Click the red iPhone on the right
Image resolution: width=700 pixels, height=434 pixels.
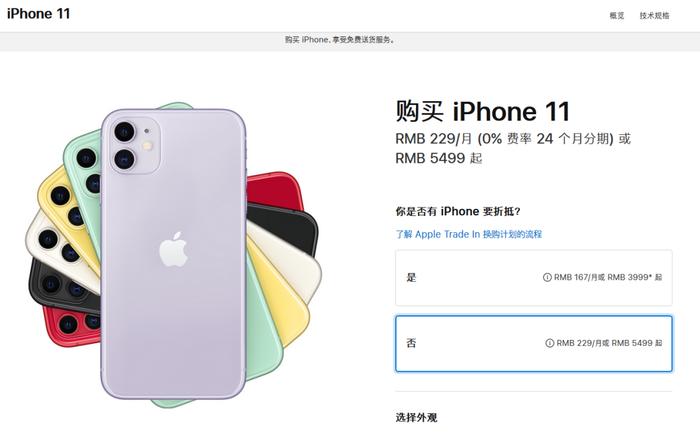click(273, 191)
